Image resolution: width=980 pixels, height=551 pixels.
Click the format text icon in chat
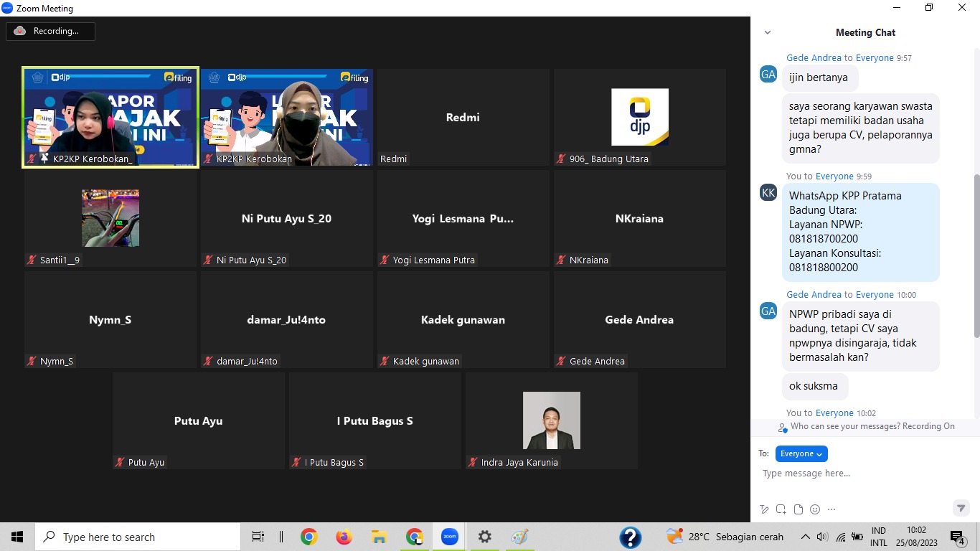point(764,509)
